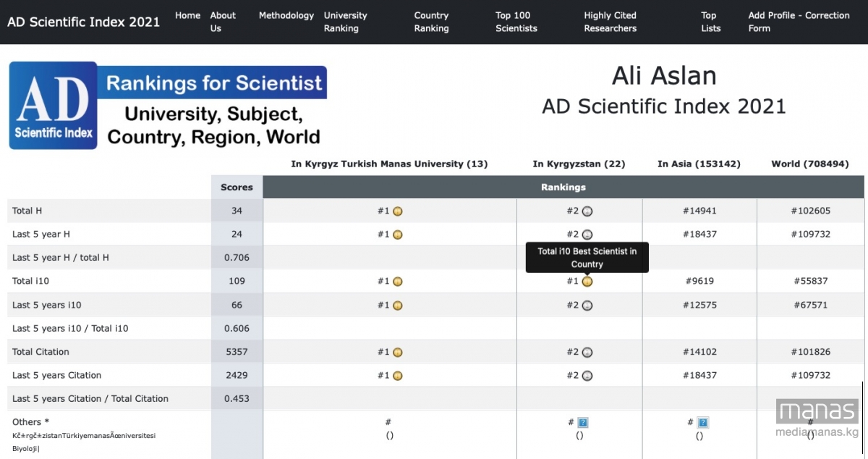Click the ratio value 0.606
The height and width of the screenshot is (459, 868).
(x=237, y=329)
